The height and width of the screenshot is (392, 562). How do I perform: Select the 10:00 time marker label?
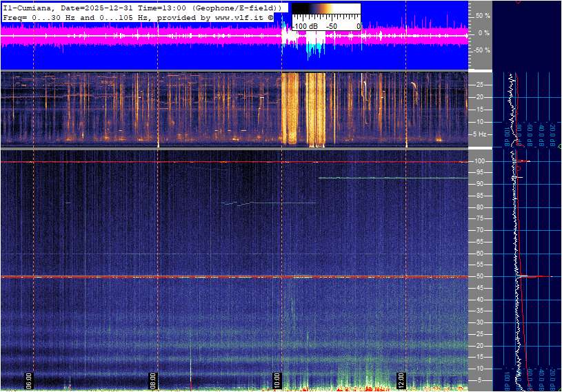(277, 380)
